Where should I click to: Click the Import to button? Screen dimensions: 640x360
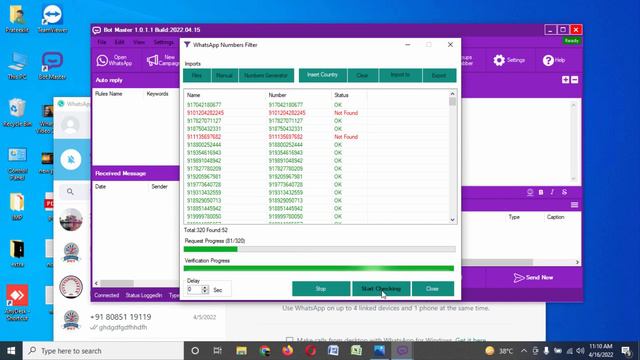point(400,76)
